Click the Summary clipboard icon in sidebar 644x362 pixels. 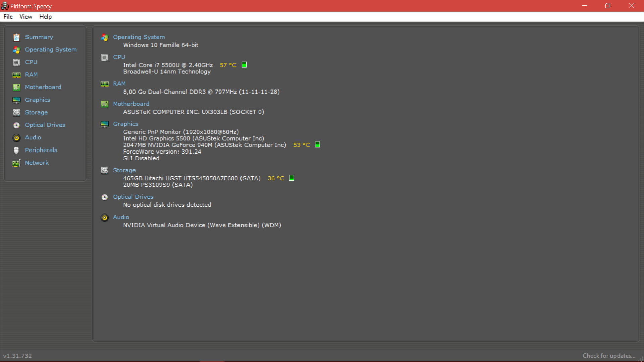click(16, 37)
